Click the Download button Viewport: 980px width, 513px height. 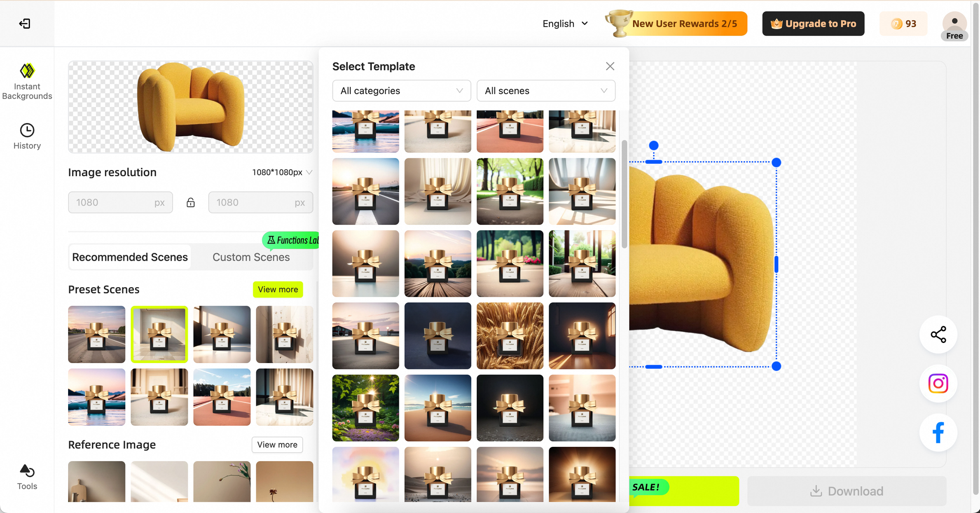[x=846, y=491]
